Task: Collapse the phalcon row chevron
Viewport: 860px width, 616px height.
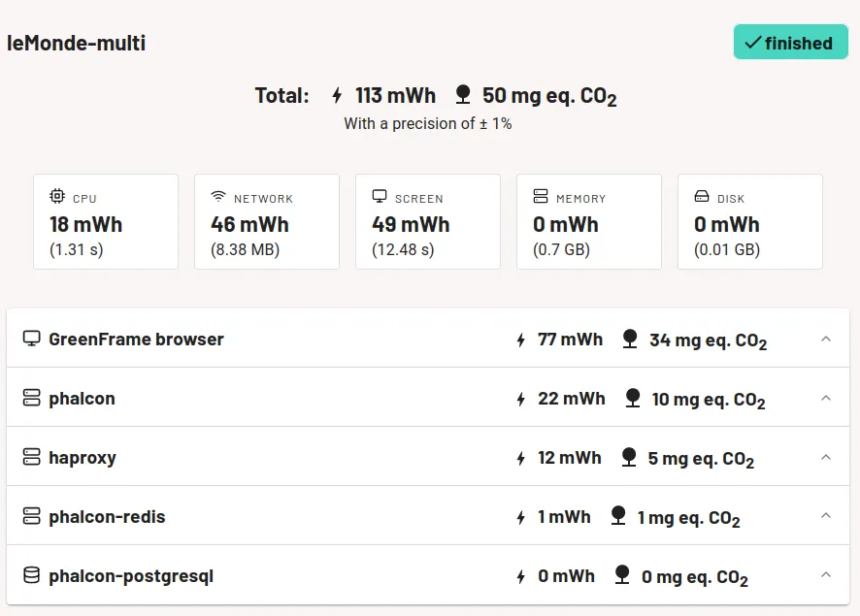Action: (826, 398)
